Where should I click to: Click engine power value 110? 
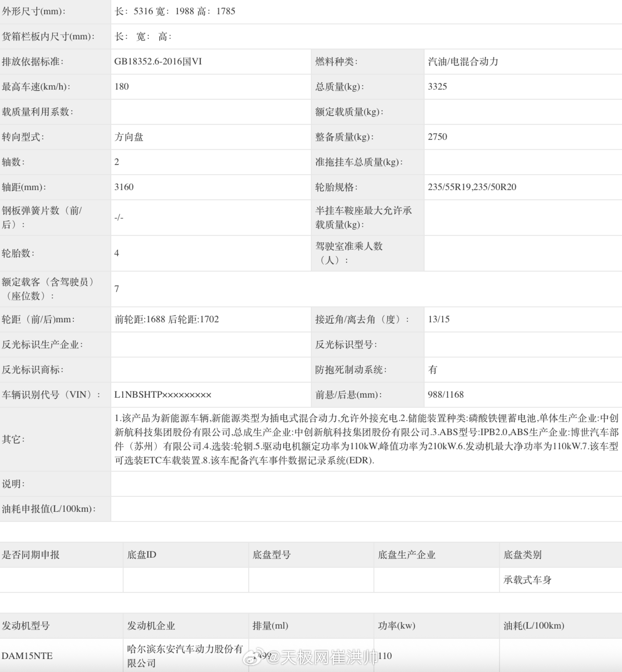point(385,656)
